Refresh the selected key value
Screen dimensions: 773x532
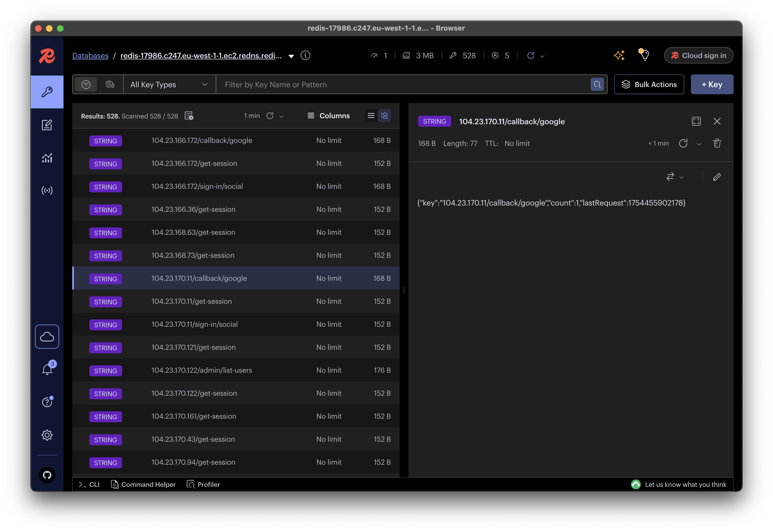pyautogui.click(x=683, y=143)
